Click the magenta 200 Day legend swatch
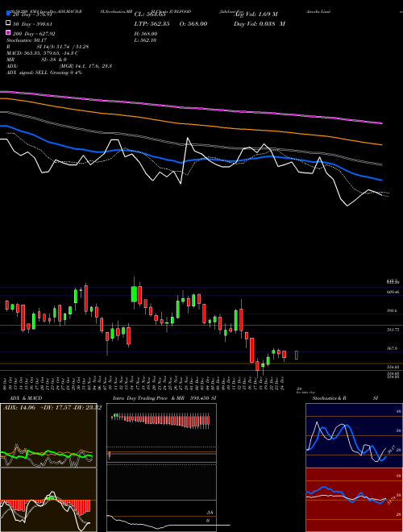 (8, 33)
